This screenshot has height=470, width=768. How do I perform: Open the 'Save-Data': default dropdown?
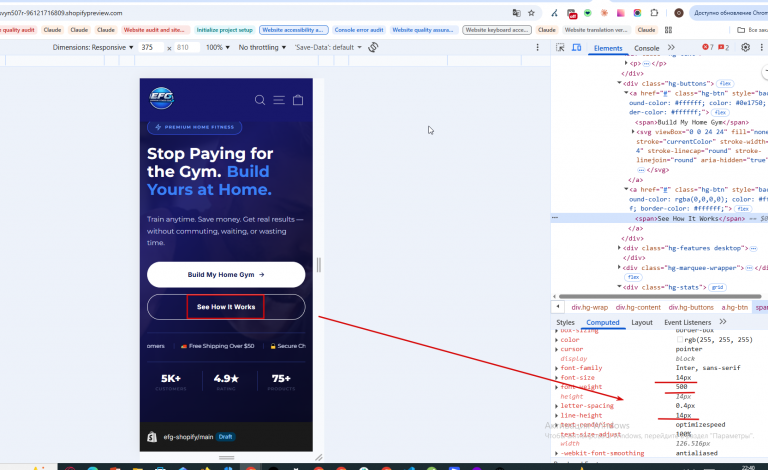pos(328,47)
